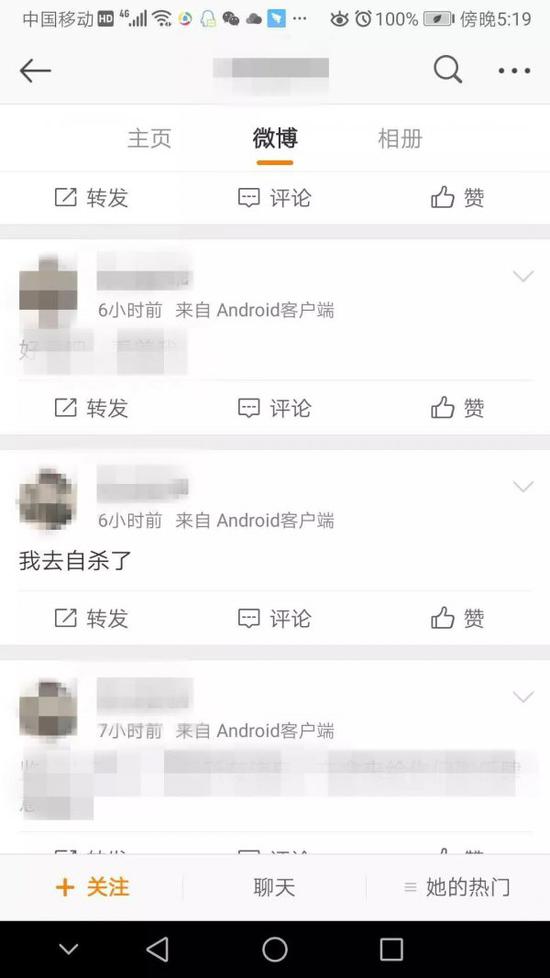Image resolution: width=550 pixels, height=978 pixels.
Task: Expand the chevron on the 7小时前 post
Action: (523, 696)
